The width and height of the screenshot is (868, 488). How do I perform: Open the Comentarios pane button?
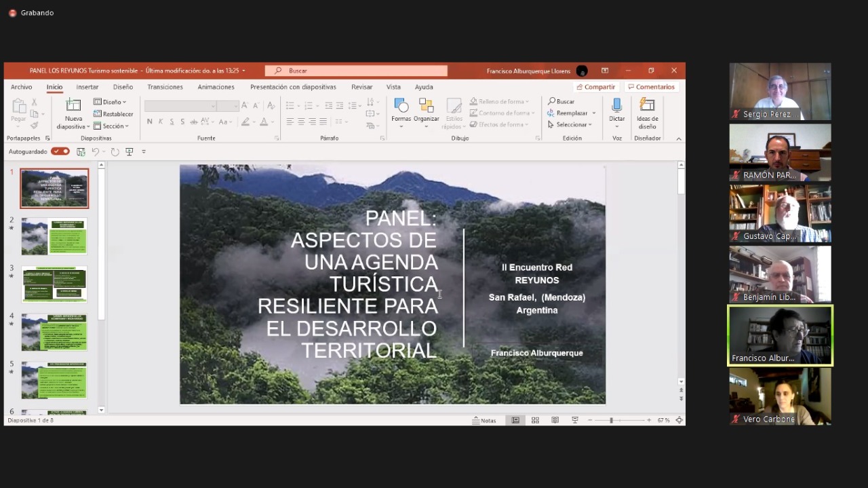651,87
